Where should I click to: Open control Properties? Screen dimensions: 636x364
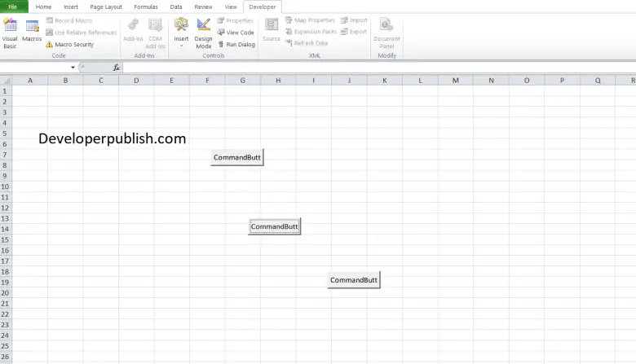pos(236,20)
